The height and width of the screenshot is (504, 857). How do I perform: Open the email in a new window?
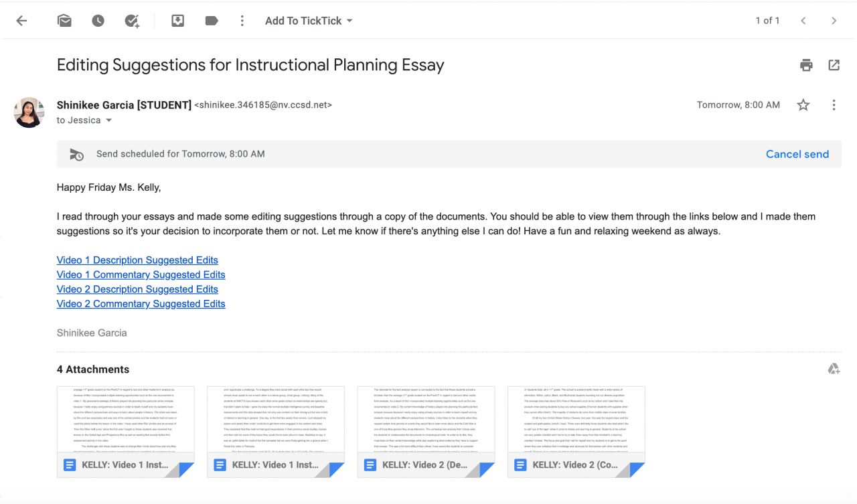click(834, 65)
